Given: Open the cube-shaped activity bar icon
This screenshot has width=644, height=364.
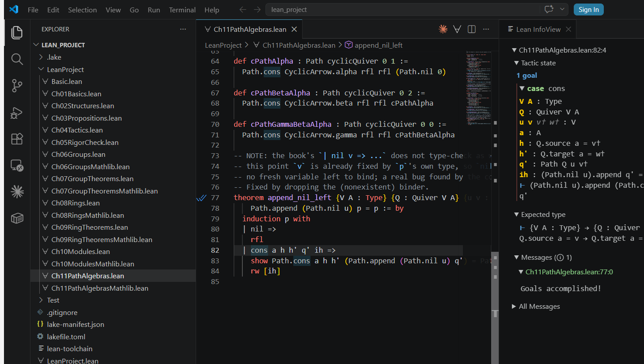Looking at the screenshot, I should click(17, 218).
